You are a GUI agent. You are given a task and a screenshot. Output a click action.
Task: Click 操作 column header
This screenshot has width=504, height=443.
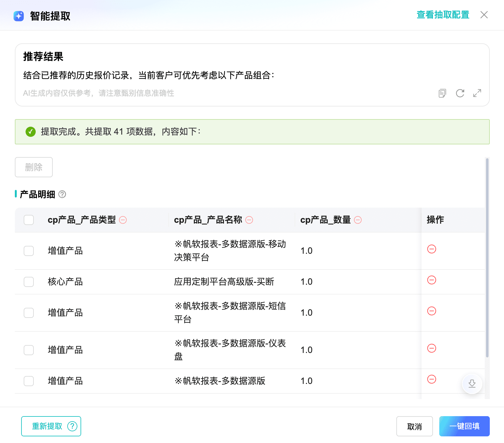(435, 220)
